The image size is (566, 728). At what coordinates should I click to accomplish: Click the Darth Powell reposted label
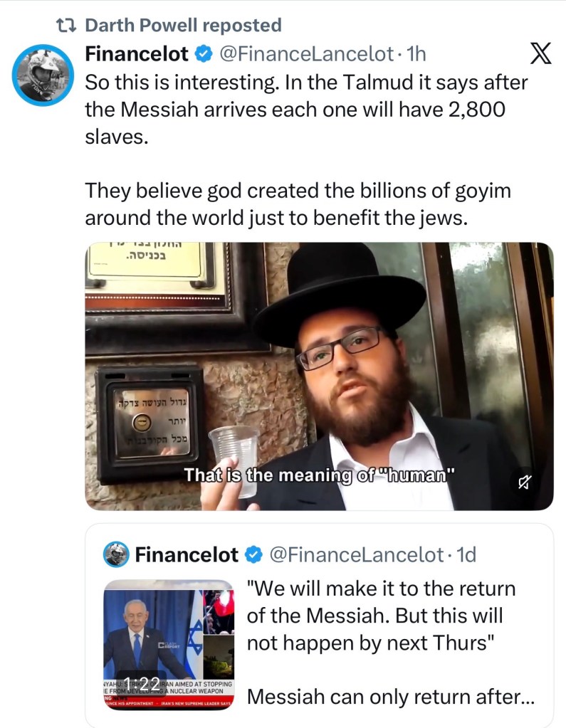point(183,24)
